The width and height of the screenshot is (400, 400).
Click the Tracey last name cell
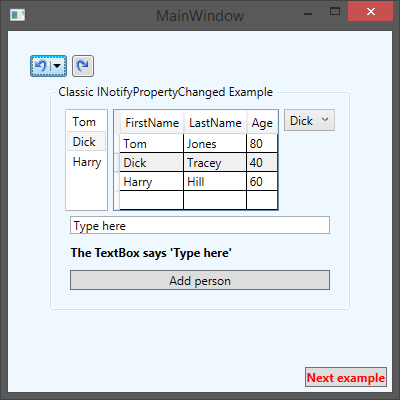[215, 163]
